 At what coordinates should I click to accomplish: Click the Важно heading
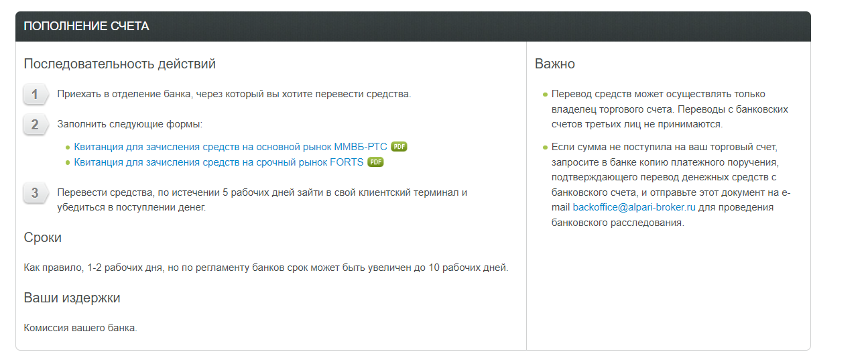click(x=555, y=64)
